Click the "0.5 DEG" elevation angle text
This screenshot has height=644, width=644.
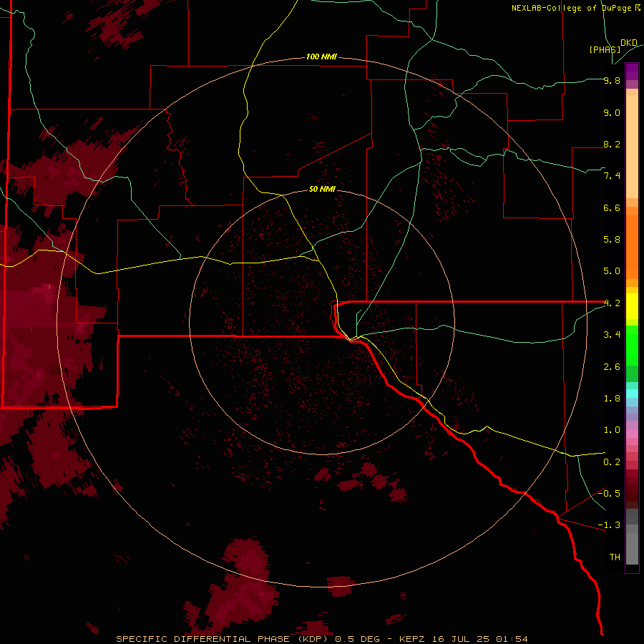(x=356, y=639)
